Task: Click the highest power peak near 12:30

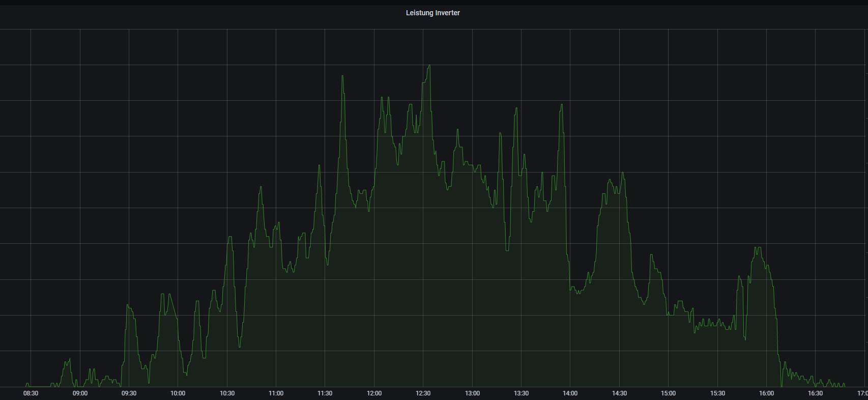Action: tap(429, 65)
